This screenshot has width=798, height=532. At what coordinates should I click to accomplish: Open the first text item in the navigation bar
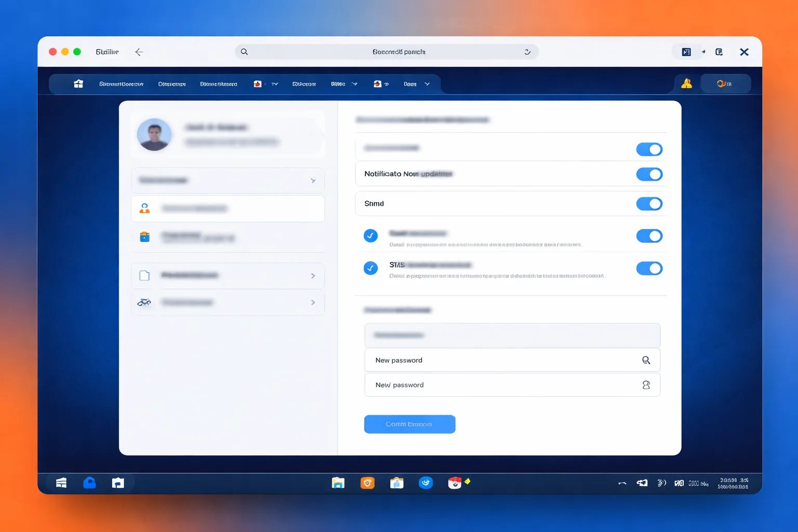click(x=121, y=84)
